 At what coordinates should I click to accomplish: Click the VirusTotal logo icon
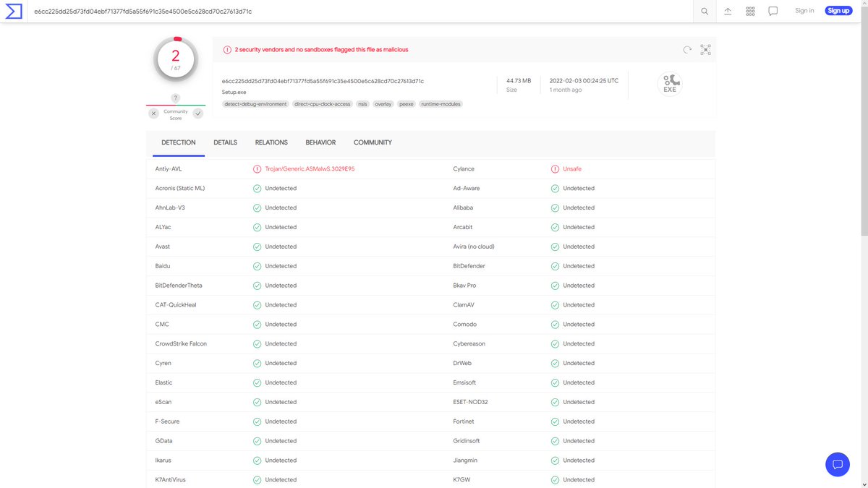click(x=14, y=11)
